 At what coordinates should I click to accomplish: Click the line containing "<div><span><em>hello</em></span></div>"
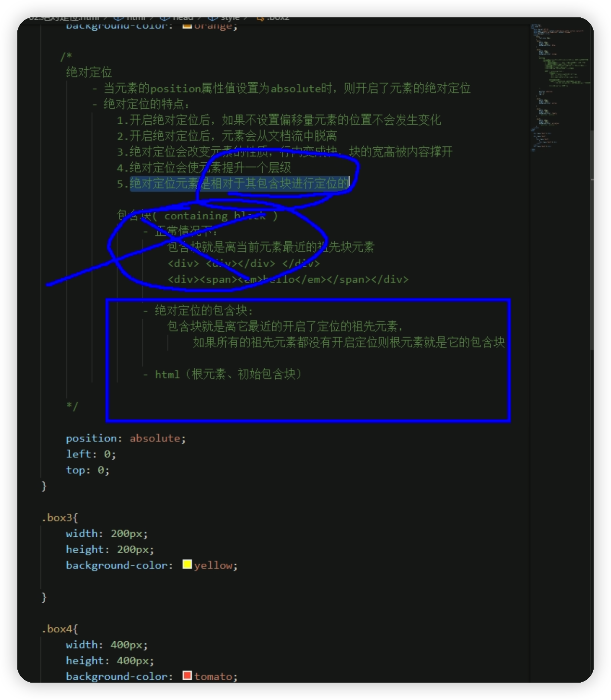click(x=288, y=279)
